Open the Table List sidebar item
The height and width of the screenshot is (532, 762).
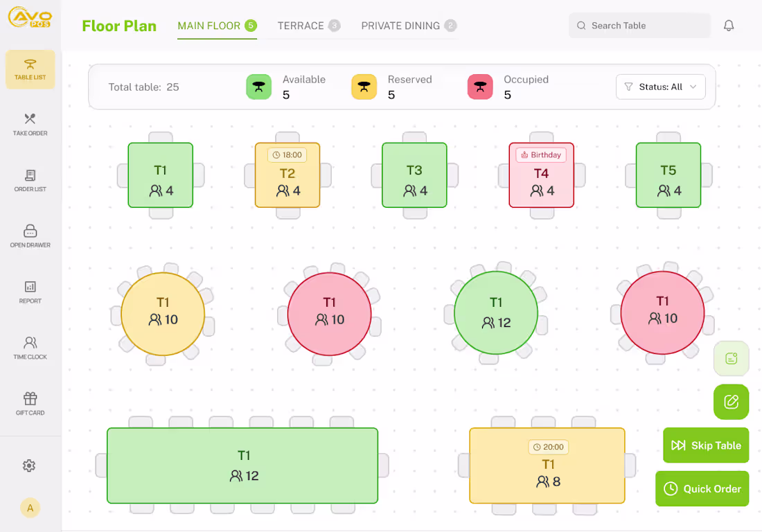coord(30,69)
